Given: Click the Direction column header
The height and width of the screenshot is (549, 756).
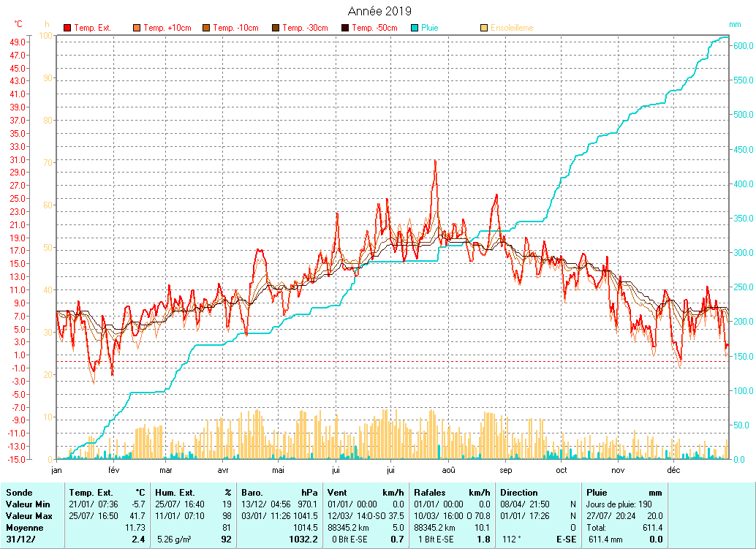Looking at the screenshot, I should [518, 493].
